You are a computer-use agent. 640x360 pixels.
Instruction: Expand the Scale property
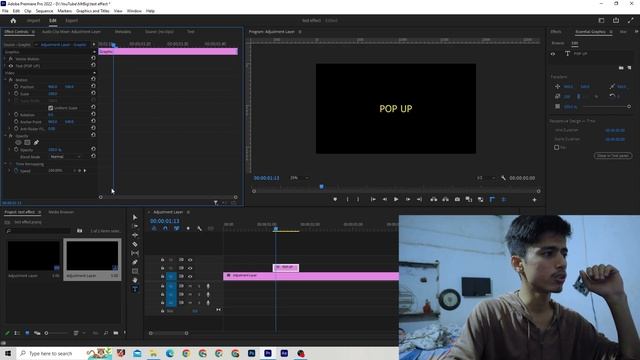(10, 93)
